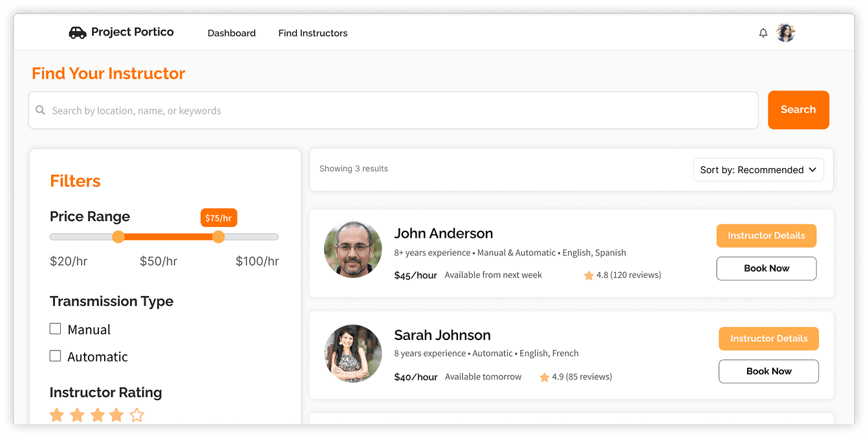Viewport: 868px width, 437px height.
Task: Set rating filter to three stars
Action: coord(97,415)
